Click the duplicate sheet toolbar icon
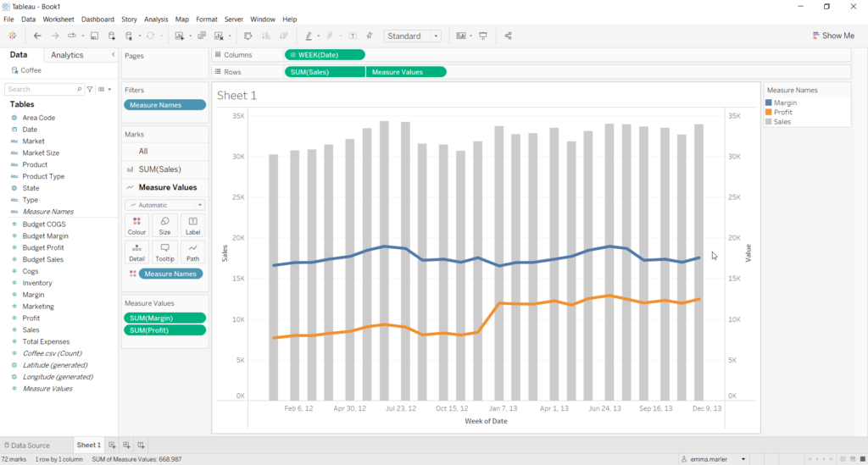Viewport: 868px width, 465px height. click(202, 36)
